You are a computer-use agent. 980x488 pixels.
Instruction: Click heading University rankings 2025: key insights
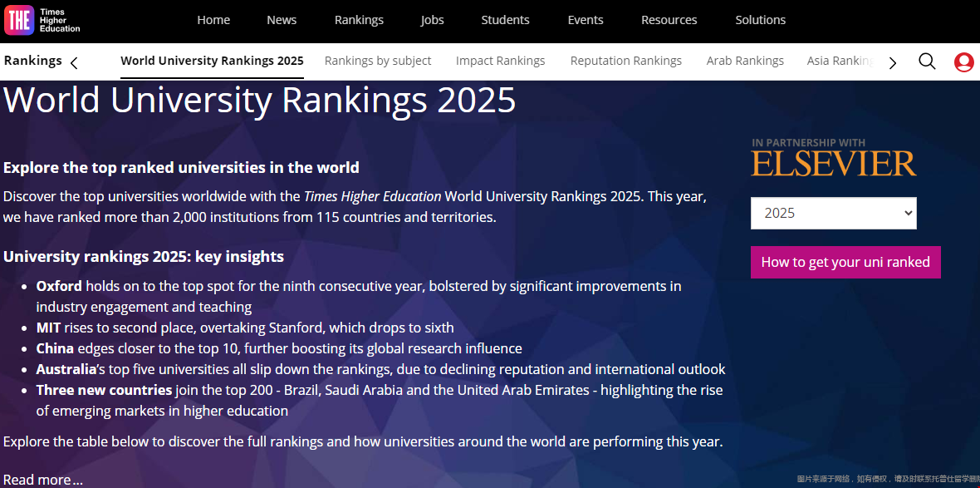point(144,257)
